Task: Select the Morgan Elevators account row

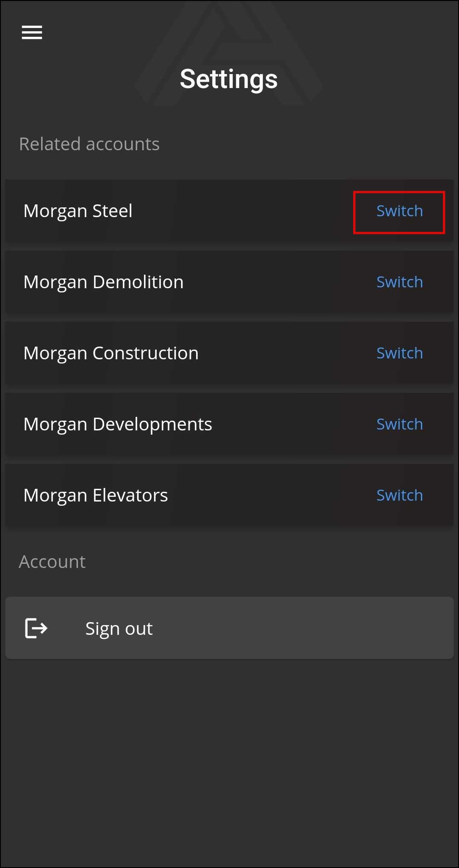Action: pos(191,495)
